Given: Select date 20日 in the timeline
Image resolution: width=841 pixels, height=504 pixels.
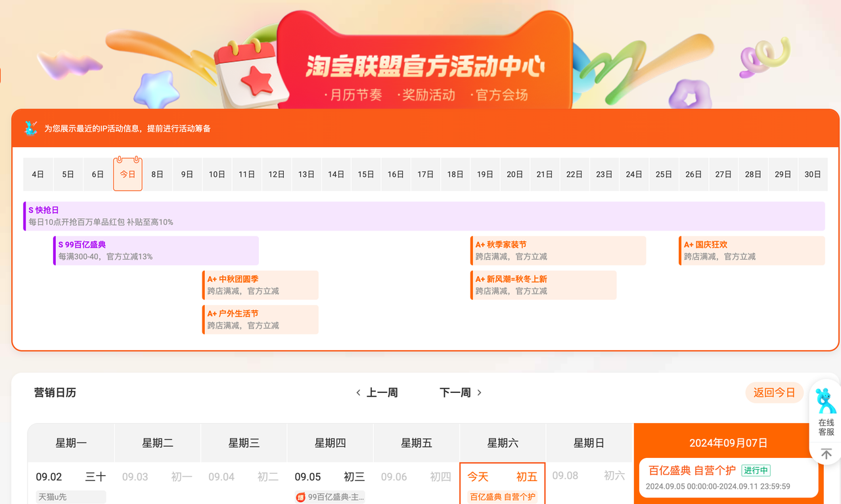Looking at the screenshot, I should click(515, 174).
